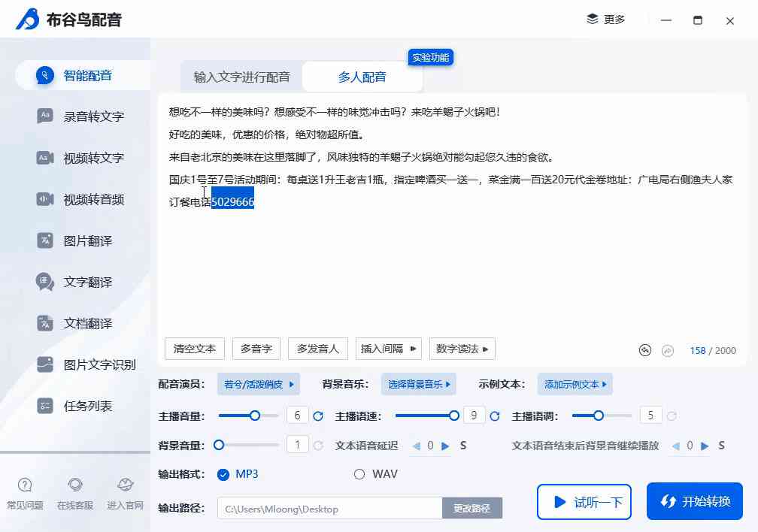Switch to 多人配音 tab

362,77
